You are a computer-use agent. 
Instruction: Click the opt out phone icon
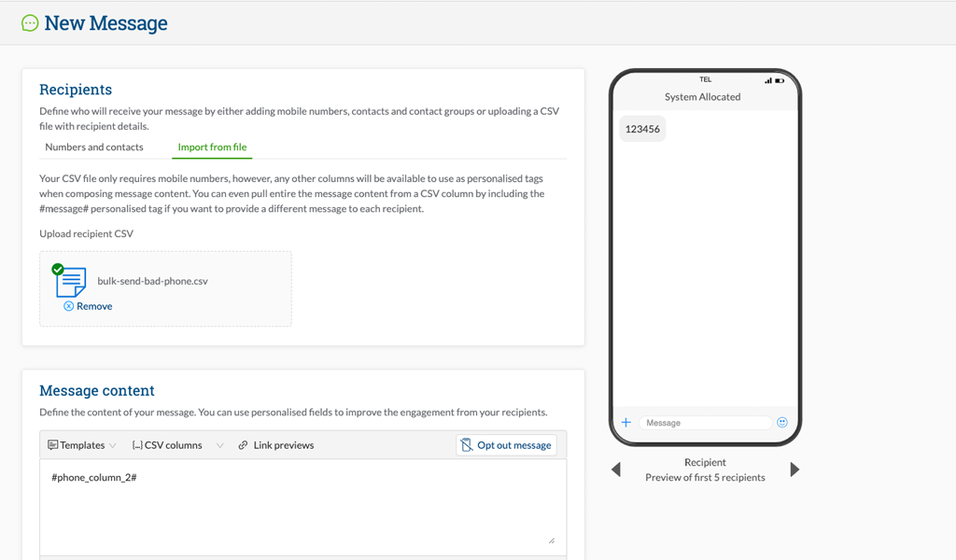[x=467, y=445]
